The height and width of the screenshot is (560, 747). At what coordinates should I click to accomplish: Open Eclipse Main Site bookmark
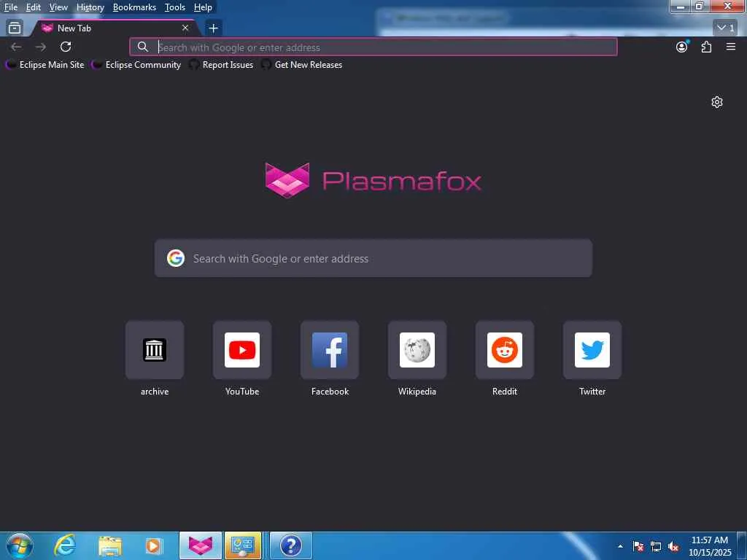(44, 65)
